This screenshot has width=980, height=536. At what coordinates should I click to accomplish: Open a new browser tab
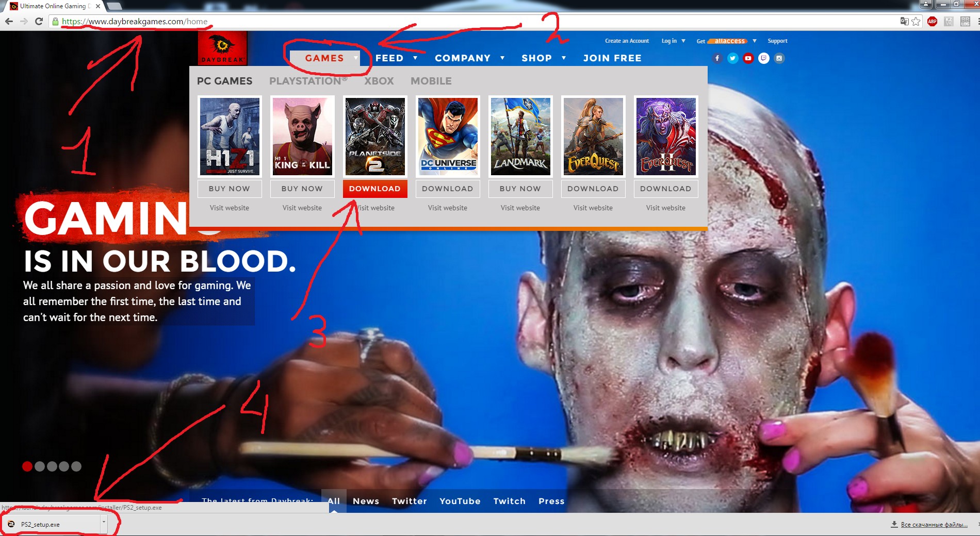click(114, 6)
